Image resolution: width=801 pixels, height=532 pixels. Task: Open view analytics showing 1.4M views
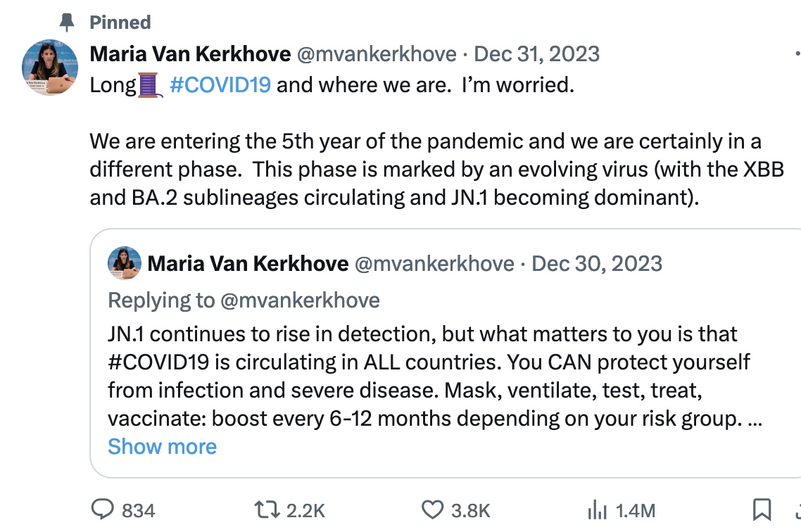598,510
